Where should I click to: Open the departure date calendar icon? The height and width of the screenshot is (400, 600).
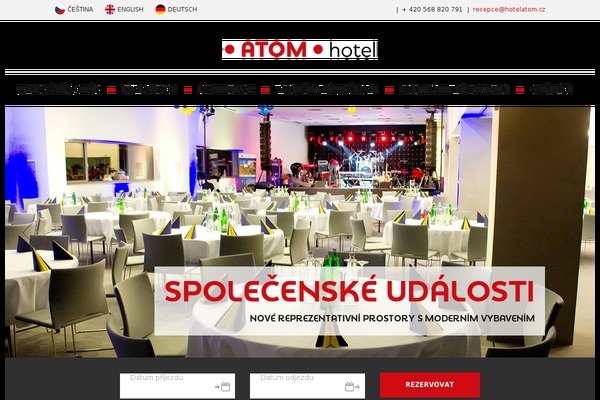pos(352,386)
